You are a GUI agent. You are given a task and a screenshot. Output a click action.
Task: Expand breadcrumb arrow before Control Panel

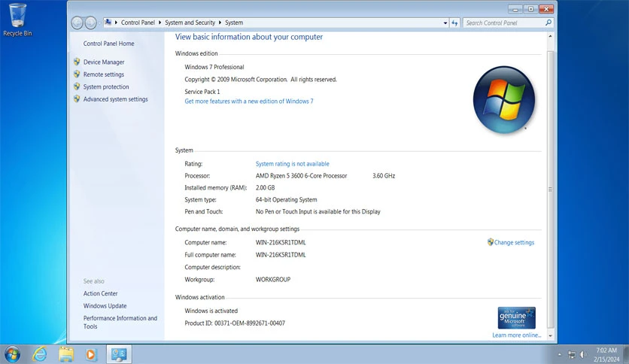[117, 23]
